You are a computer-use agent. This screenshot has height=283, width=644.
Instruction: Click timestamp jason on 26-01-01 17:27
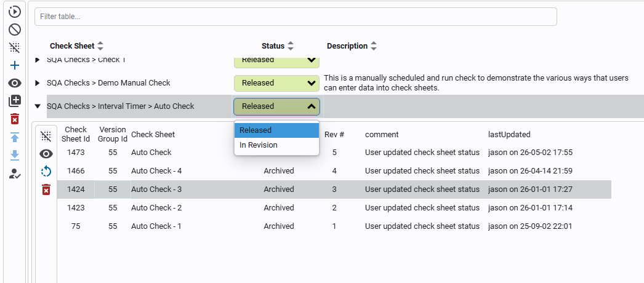(530, 189)
